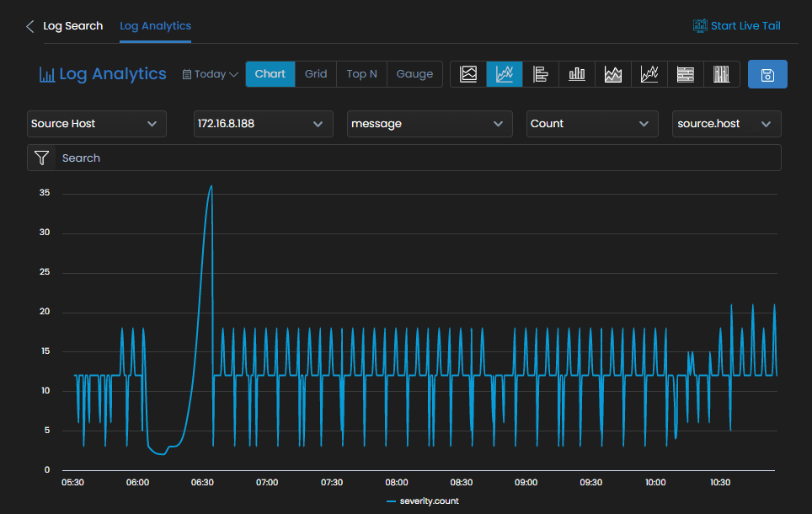This screenshot has width=812, height=514.
Task: Choose the horizontal bar chart icon
Action: [541, 74]
